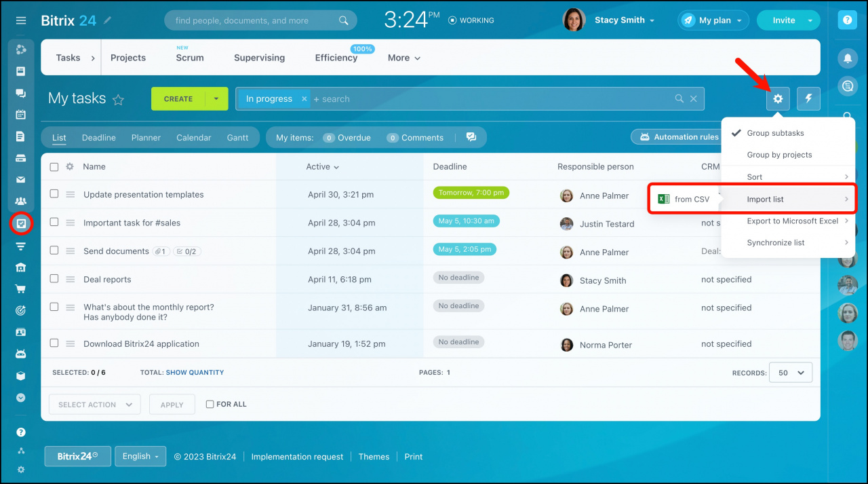Open the chat bubble icon beside Comments
Image resolution: width=868 pixels, height=484 pixels.
point(471,137)
